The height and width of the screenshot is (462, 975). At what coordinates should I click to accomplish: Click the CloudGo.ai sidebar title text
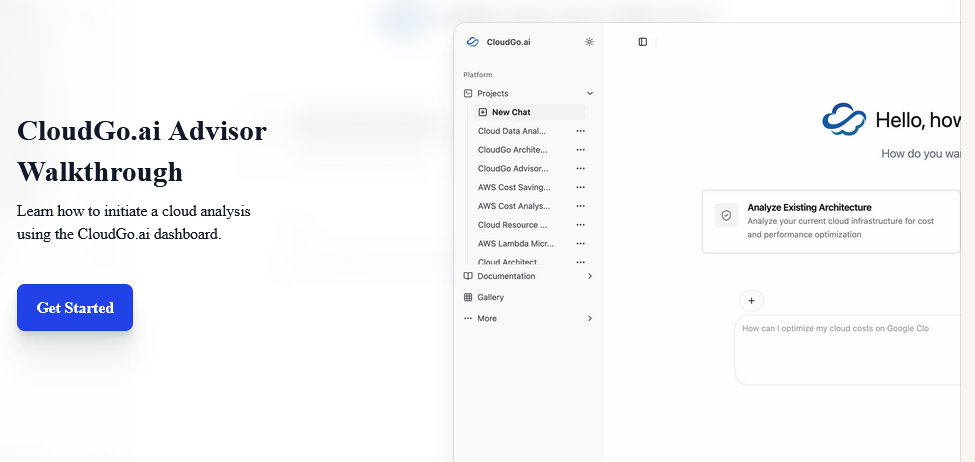(x=508, y=42)
